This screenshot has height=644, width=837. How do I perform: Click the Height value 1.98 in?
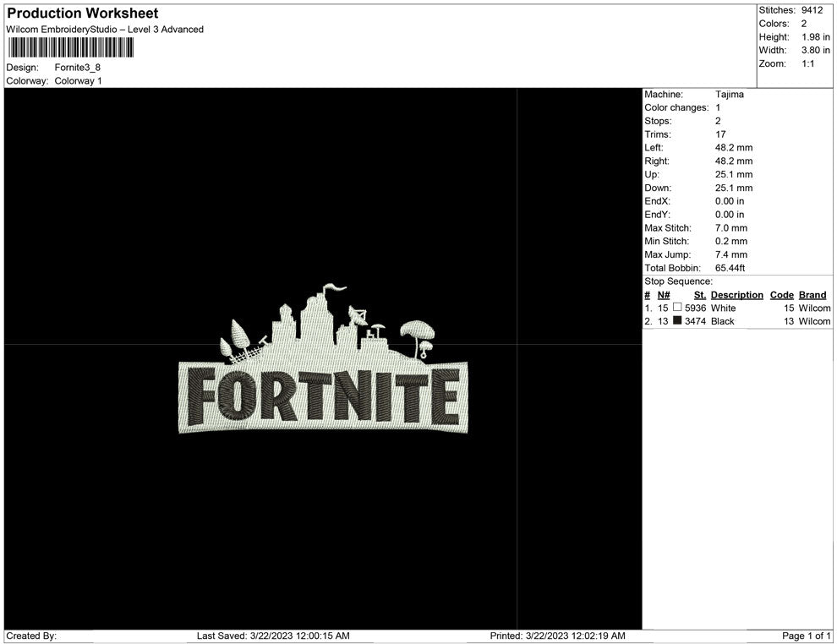[816, 37]
